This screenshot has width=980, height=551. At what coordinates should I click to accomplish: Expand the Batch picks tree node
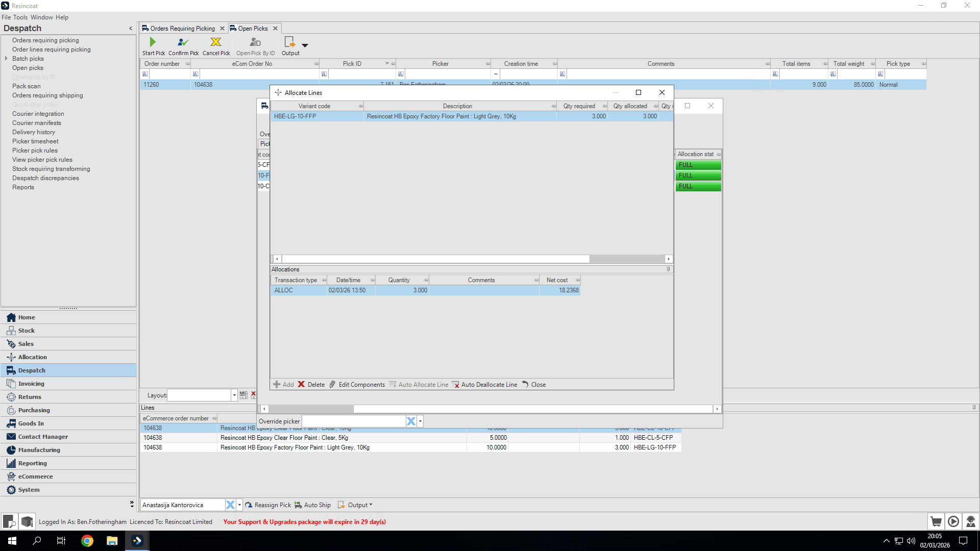click(x=6, y=59)
